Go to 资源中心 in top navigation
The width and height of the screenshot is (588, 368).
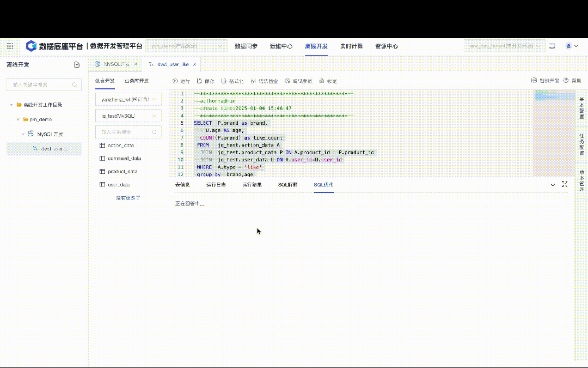pos(387,46)
